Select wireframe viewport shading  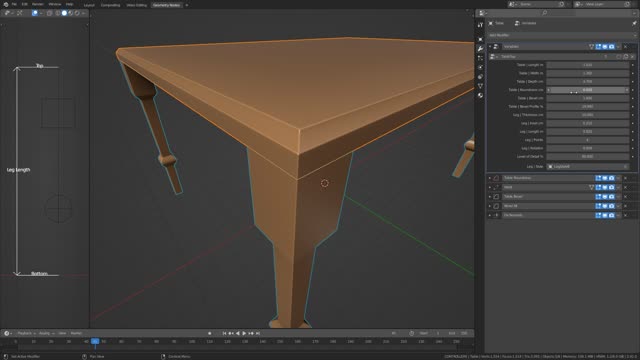58,13
